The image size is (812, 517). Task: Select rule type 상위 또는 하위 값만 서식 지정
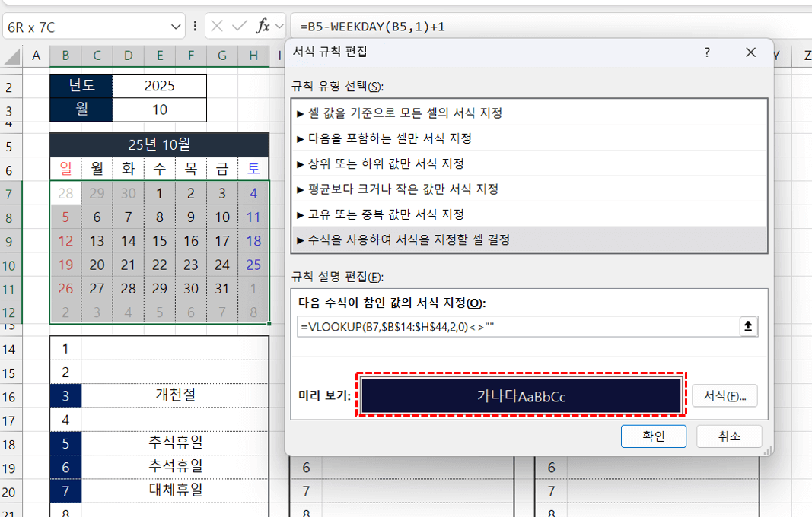(x=387, y=163)
